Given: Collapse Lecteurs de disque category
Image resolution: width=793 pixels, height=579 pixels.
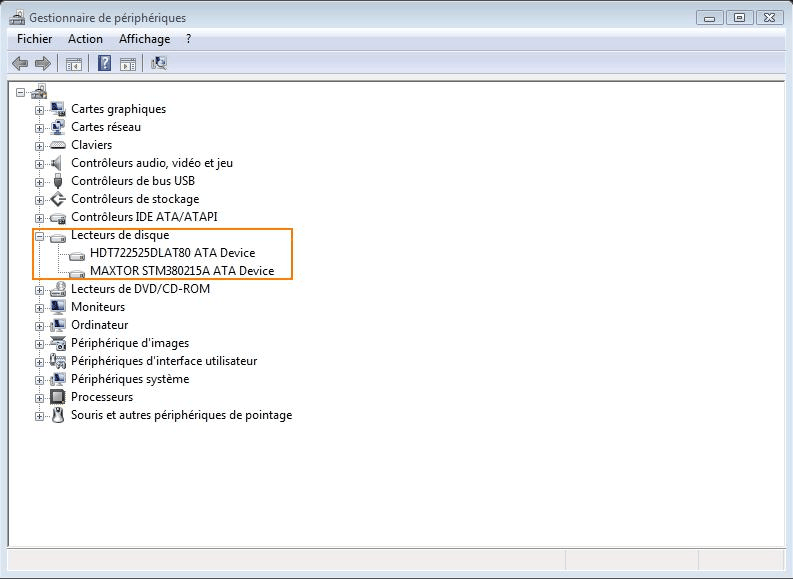Looking at the screenshot, I should point(39,236).
